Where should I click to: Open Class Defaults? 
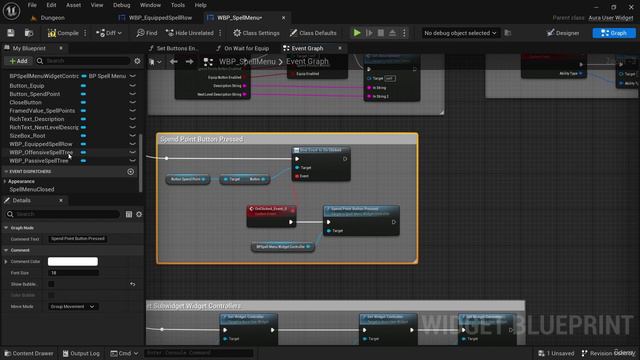pyautogui.click(x=313, y=33)
